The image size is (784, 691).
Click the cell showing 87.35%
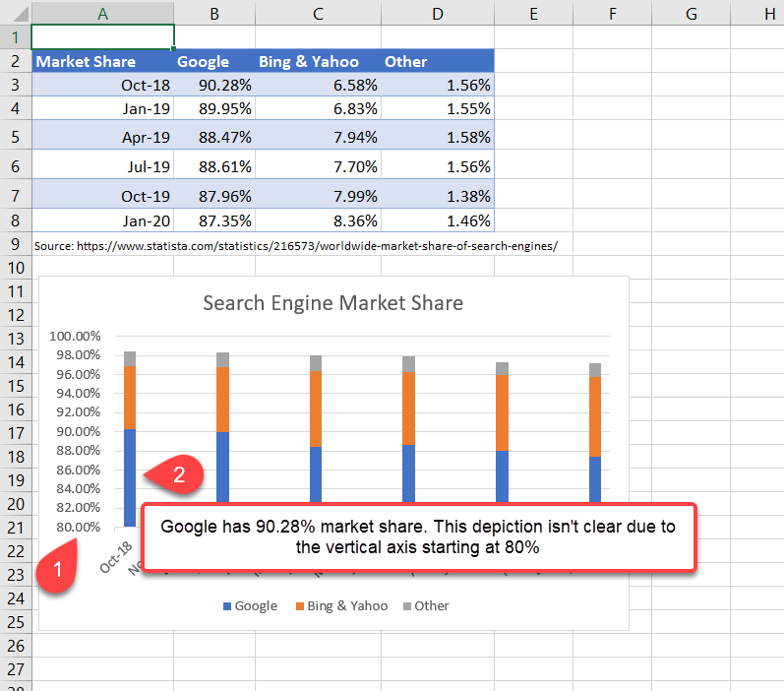point(214,220)
